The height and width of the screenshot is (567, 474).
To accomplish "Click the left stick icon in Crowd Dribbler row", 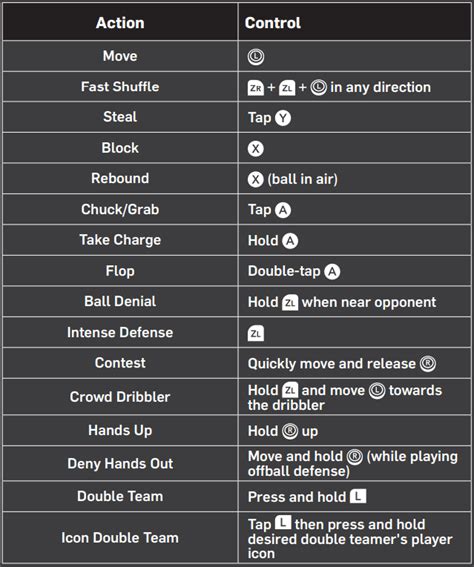I will [377, 391].
